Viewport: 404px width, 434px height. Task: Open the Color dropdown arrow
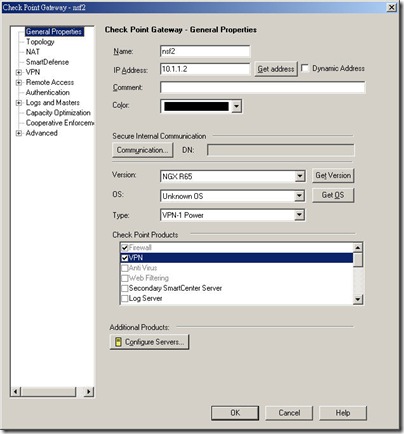click(x=236, y=106)
